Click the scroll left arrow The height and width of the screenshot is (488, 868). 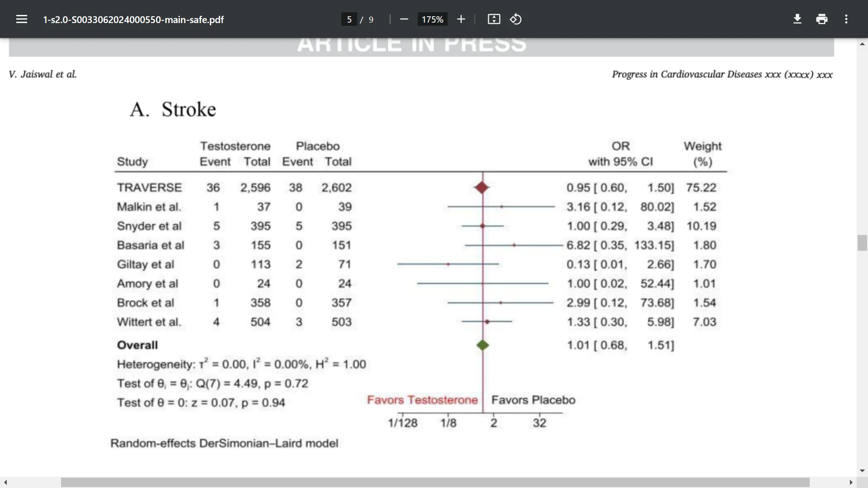click(x=5, y=483)
